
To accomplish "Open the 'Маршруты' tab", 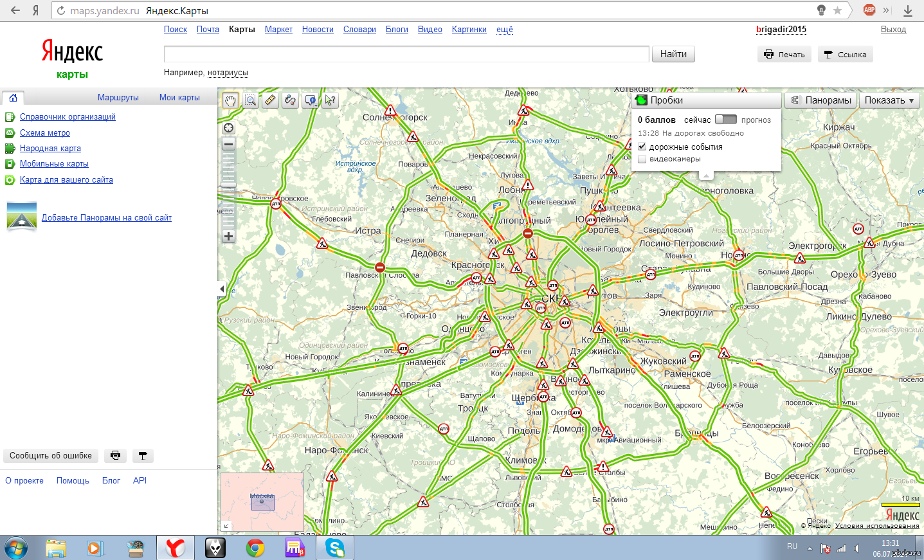I will point(118,98).
